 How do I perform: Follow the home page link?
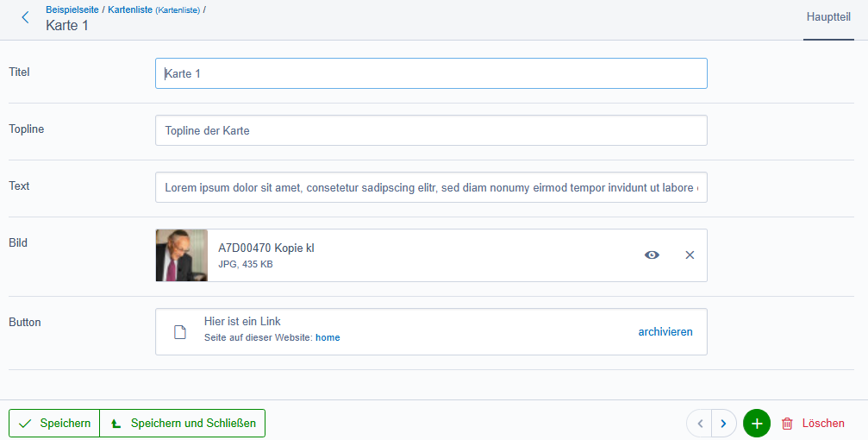click(x=328, y=338)
